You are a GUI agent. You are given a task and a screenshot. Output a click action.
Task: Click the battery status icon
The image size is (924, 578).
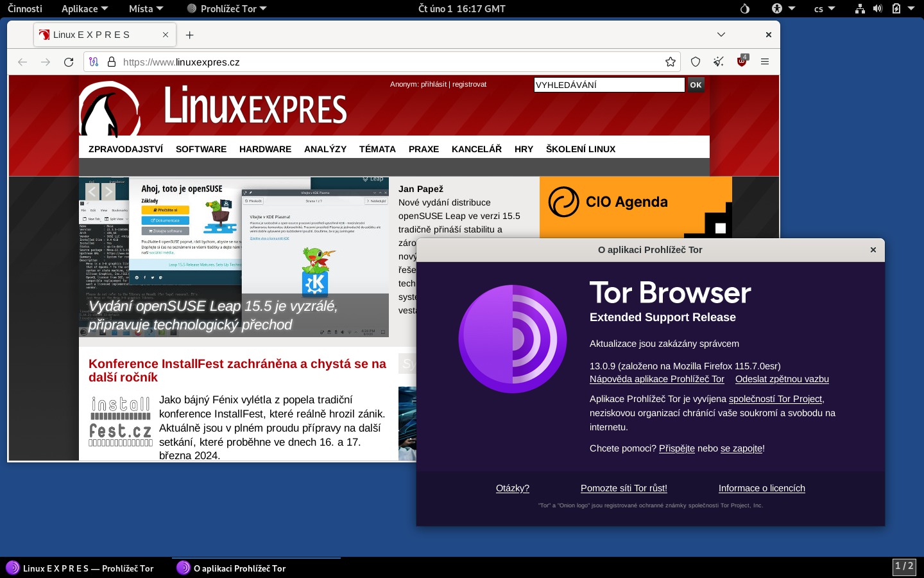896,9
